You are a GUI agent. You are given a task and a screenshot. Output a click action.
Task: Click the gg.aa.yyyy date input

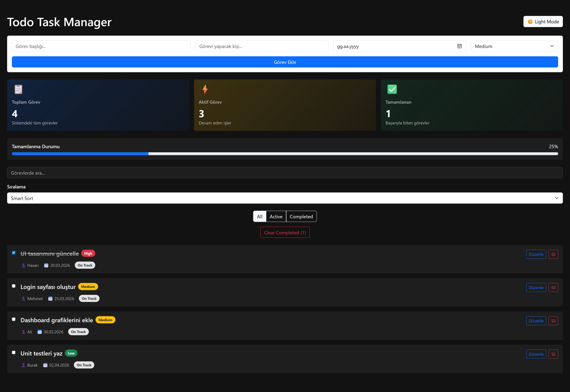[399, 46]
